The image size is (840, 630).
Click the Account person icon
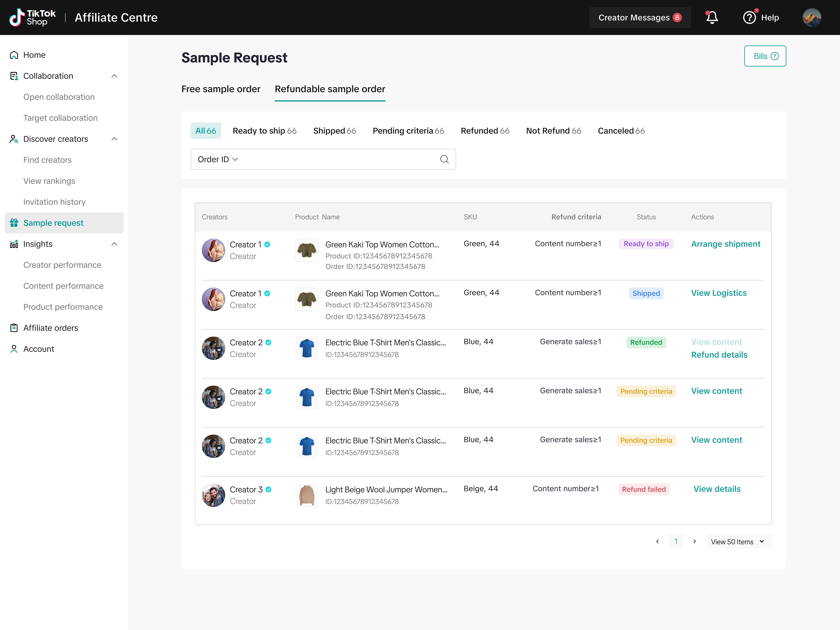coord(14,349)
